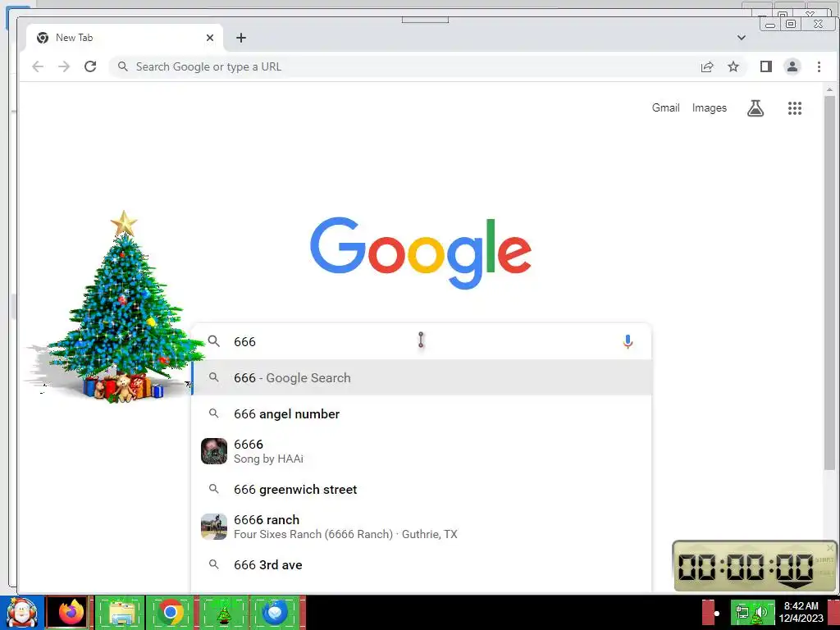Select the New Tab tab
The height and width of the screenshot is (630, 840).
[124, 38]
